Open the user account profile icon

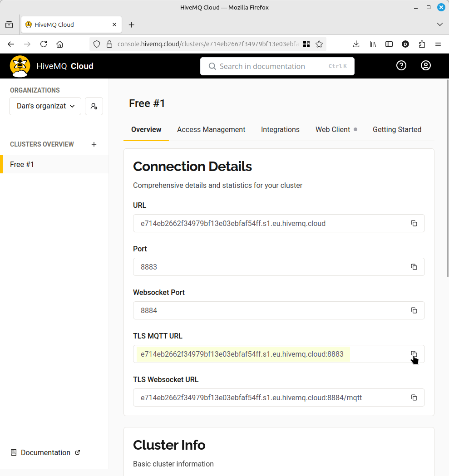[425, 66]
